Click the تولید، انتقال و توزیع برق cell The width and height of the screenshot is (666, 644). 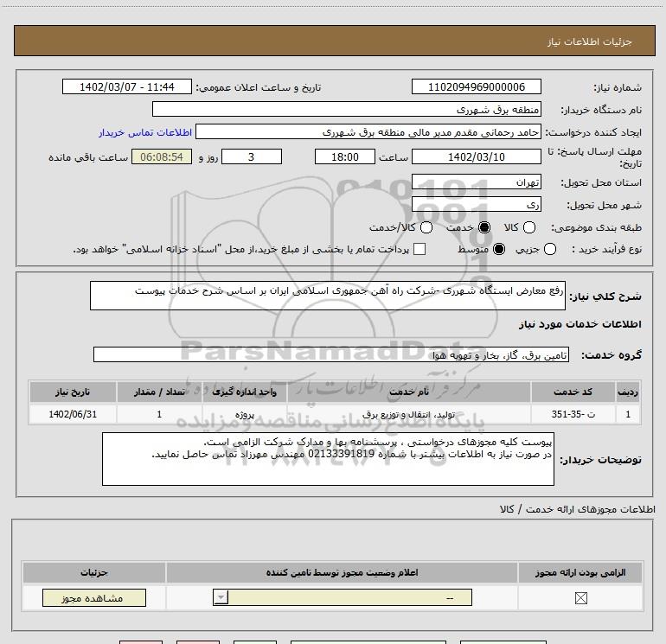pos(409,414)
